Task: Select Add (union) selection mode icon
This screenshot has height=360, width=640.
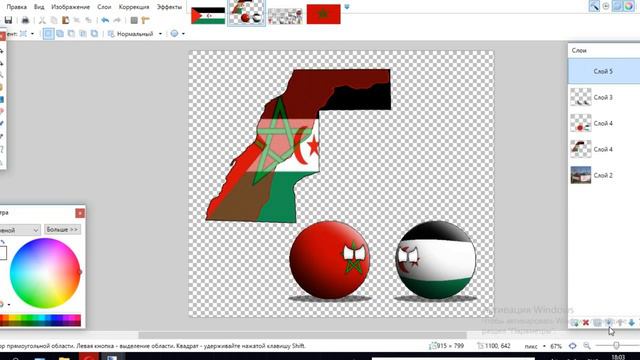Action: pyautogui.click(x=60, y=34)
